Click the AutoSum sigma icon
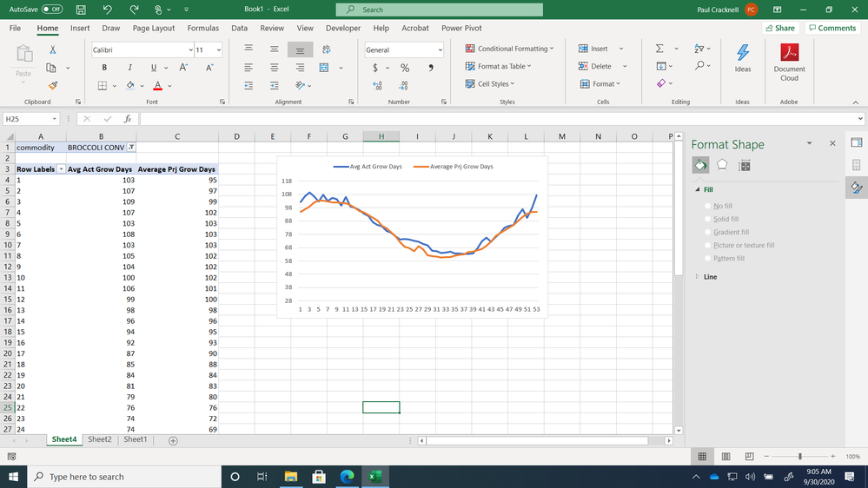This screenshot has width=868, height=488. pyautogui.click(x=659, y=49)
